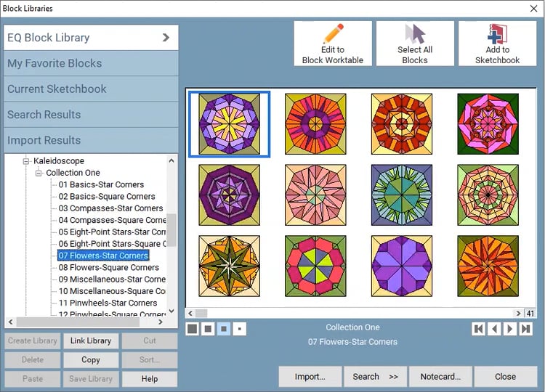Image resolution: width=545 pixels, height=392 pixels.
Task: Click the Help button
Action: click(x=150, y=379)
